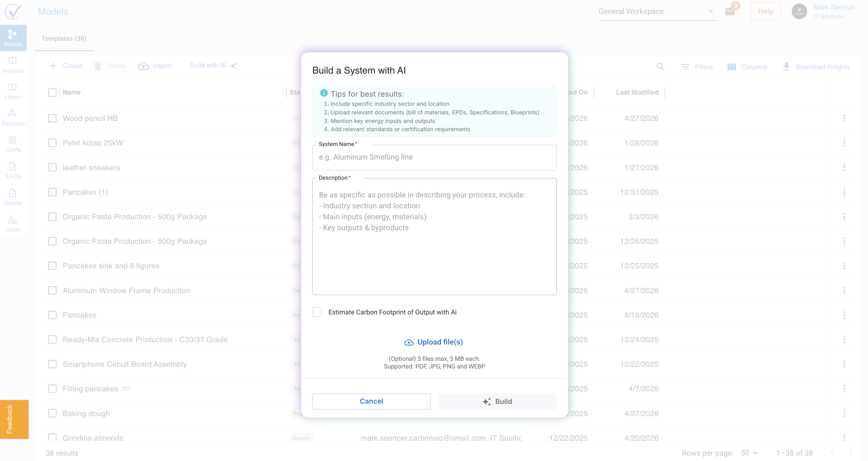Viewport: 868px width, 461px height.
Task: Open the Wood pencil HB row options menu
Action: pos(844,118)
